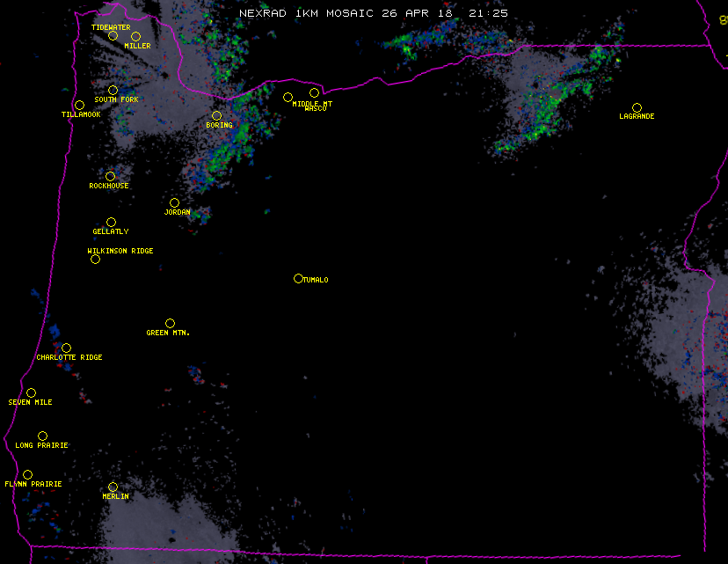Select the Seven Mile station marker
The height and width of the screenshot is (564, 728).
tap(31, 392)
